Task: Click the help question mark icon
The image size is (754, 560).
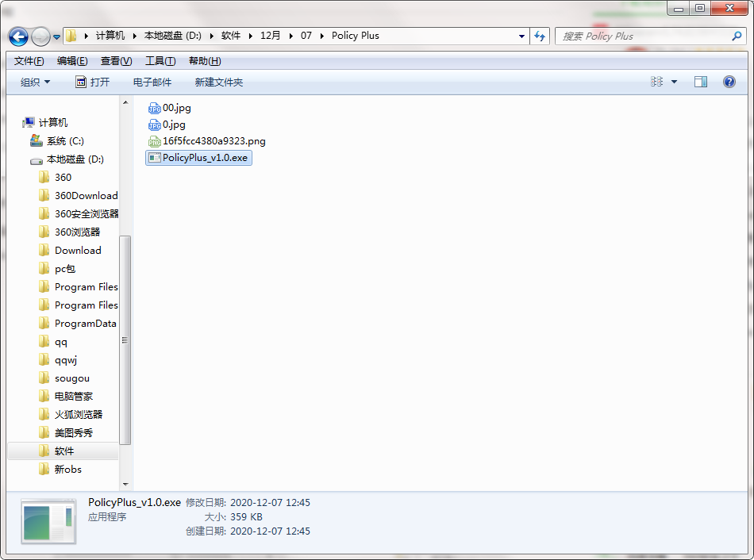Action: click(729, 82)
